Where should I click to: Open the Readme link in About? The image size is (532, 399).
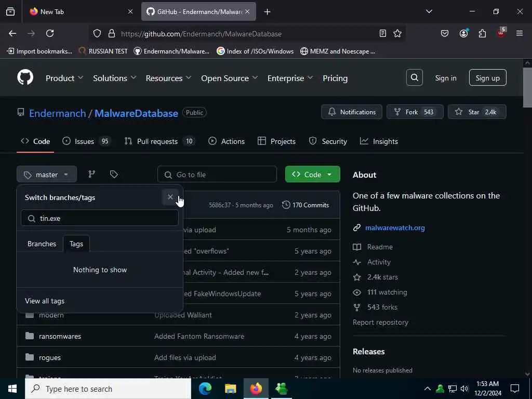pyautogui.click(x=380, y=247)
